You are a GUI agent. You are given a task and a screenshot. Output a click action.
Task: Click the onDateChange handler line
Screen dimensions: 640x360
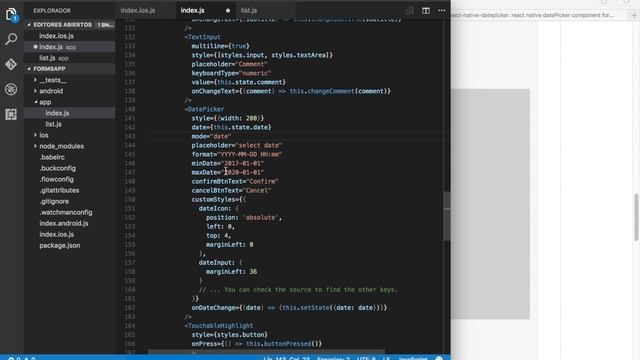click(289, 308)
